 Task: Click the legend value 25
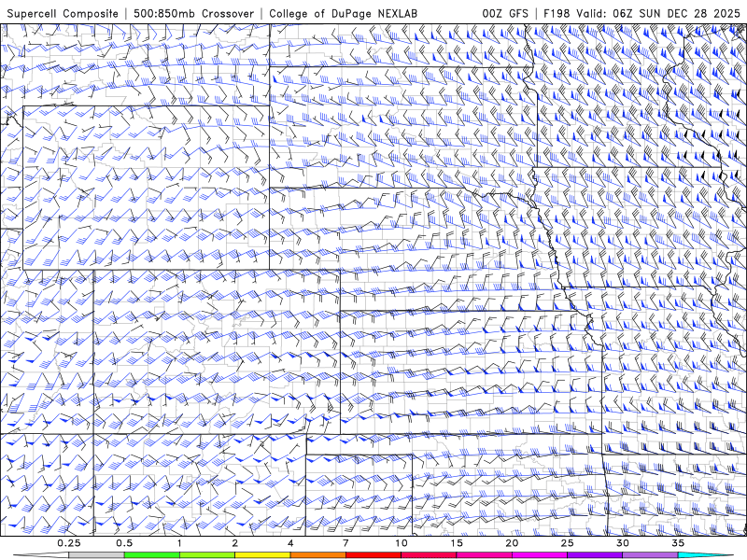coord(567,543)
